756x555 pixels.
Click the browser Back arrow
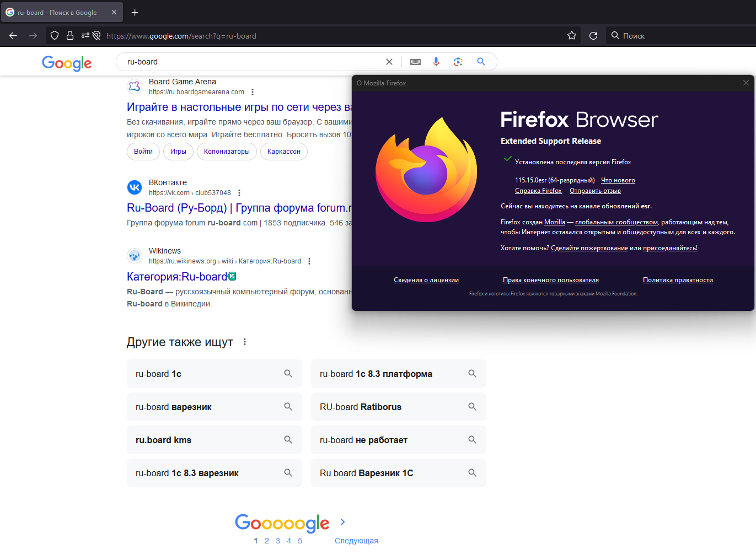click(x=13, y=36)
